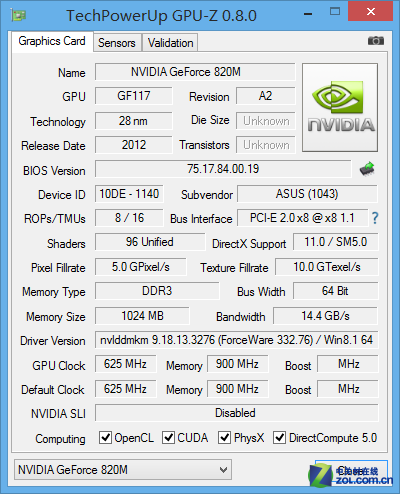Click the "Driver Version" label
400x494 pixels.
[53, 341]
